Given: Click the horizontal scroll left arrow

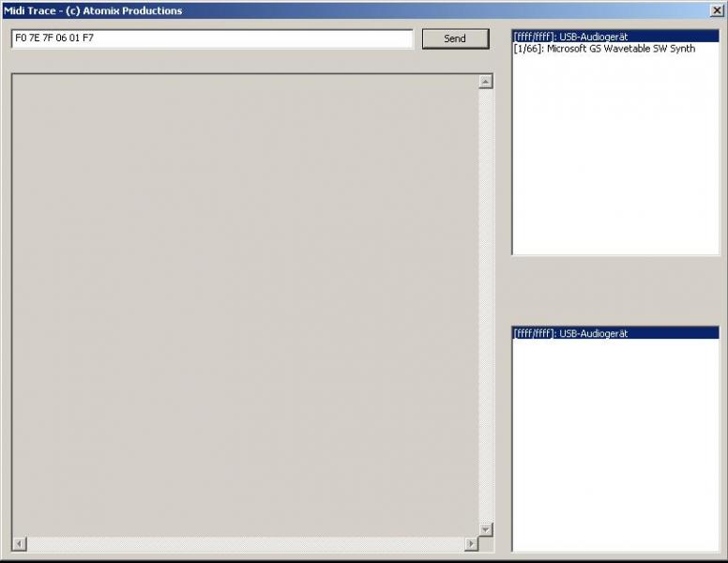Looking at the screenshot, I should (19, 543).
